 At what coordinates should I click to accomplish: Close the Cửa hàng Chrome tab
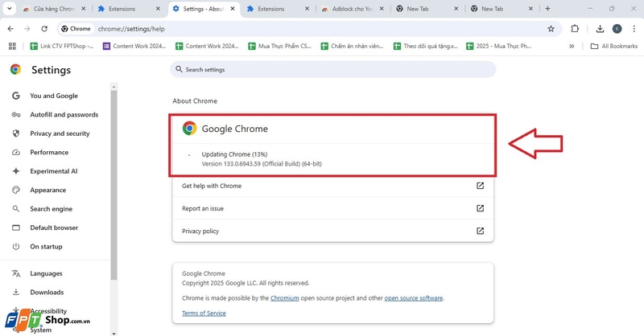click(84, 9)
